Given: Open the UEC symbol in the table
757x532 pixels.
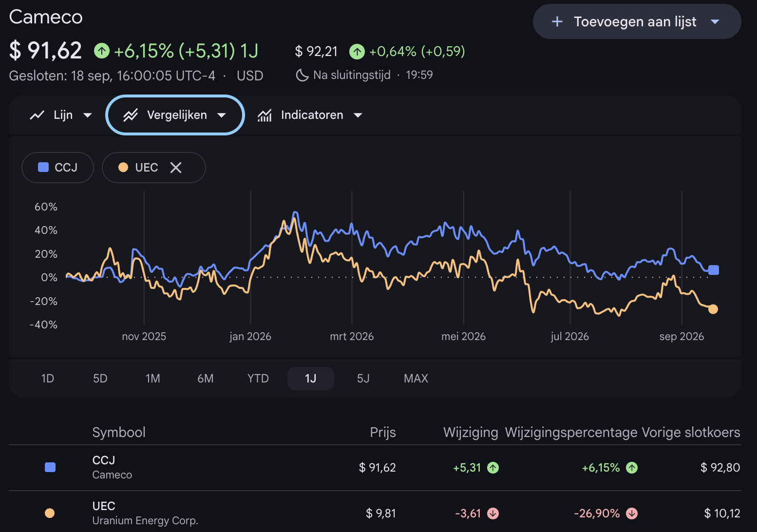Looking at the screenshot, I should point(104,506).
